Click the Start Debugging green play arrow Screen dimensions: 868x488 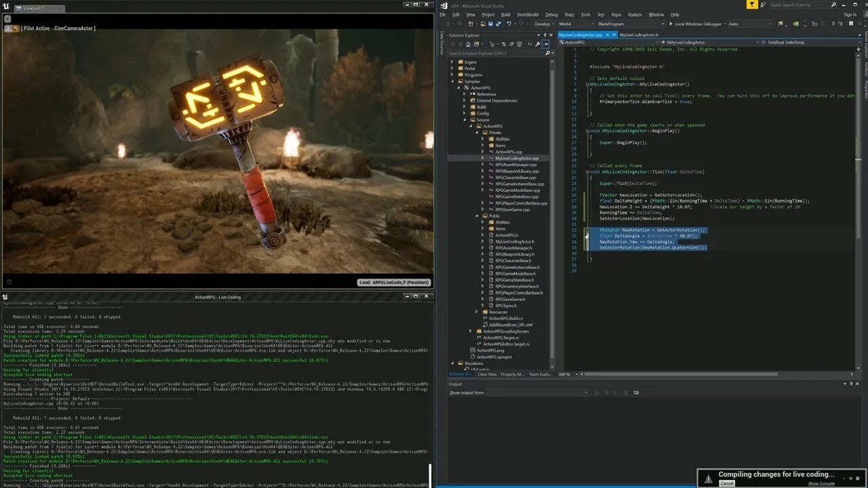[671, 24]
